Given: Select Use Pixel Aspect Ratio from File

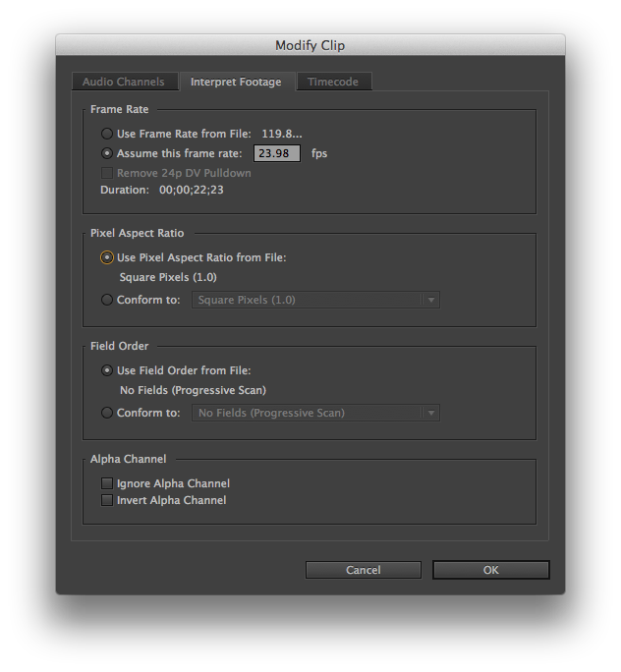Looking at the screenshot, I should point(107,257).
